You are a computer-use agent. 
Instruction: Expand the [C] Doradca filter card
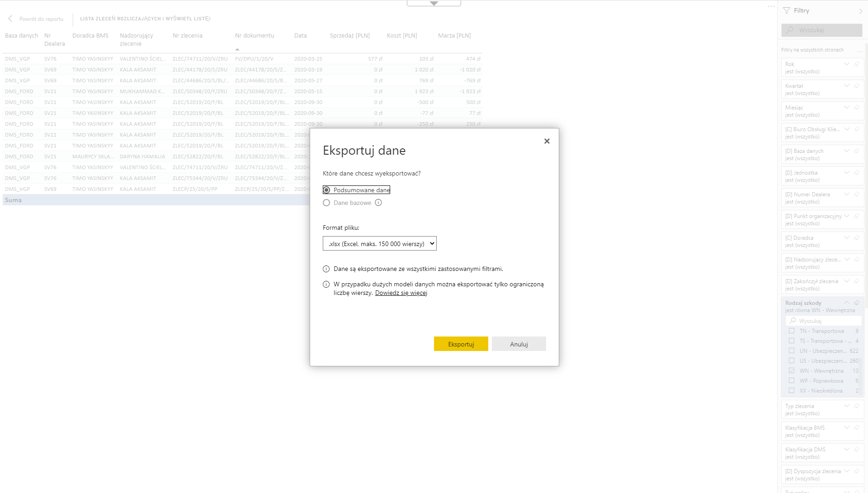pos(846,238)
